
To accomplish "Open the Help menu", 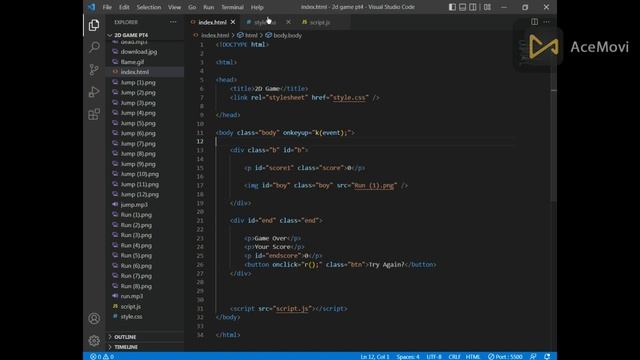I will click(x=257, y=7).
